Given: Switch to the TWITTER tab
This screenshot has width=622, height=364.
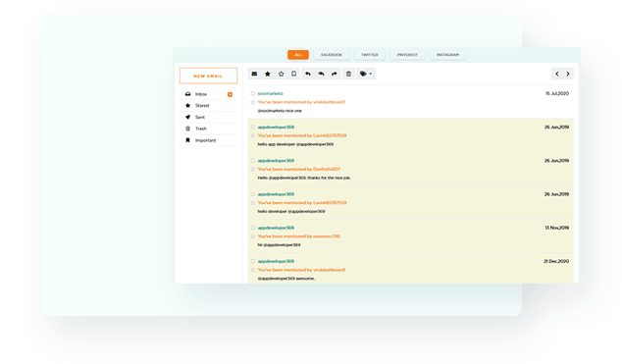Looking at the screenshot, I should point(370,55).
